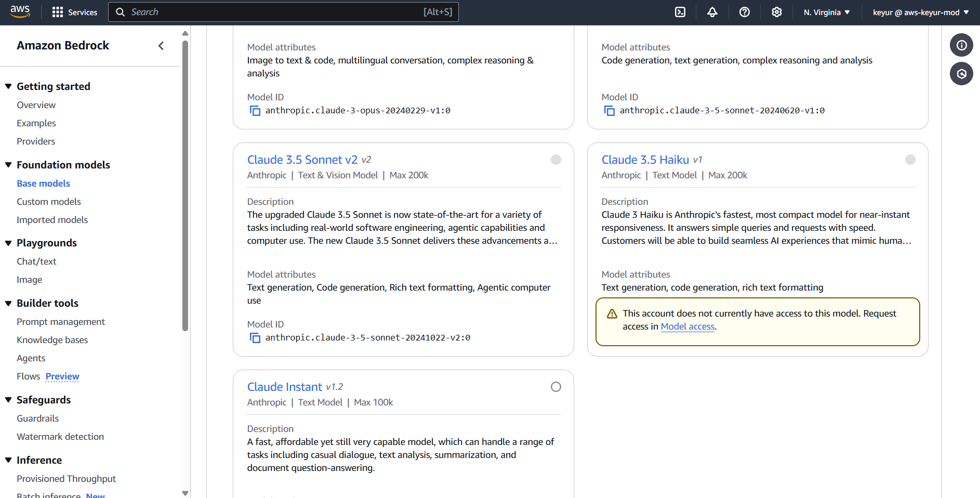Click the sidebar vertical scrollbar thumb
The image size is (980, 498).
(x=185, y=186)
